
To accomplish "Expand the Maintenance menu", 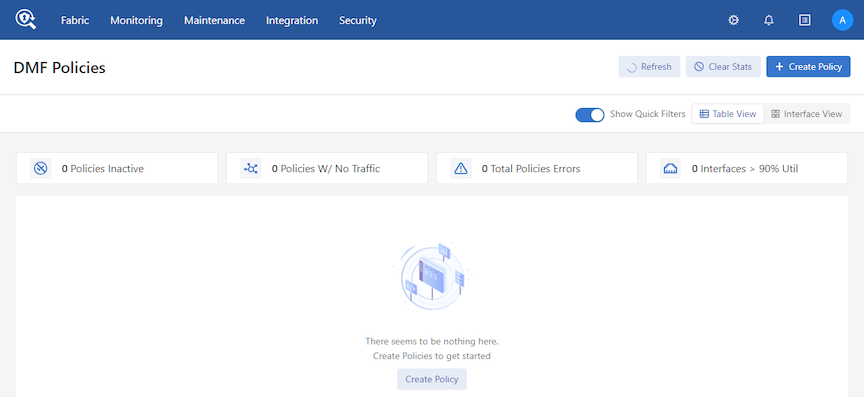I will tap(214, 20).
